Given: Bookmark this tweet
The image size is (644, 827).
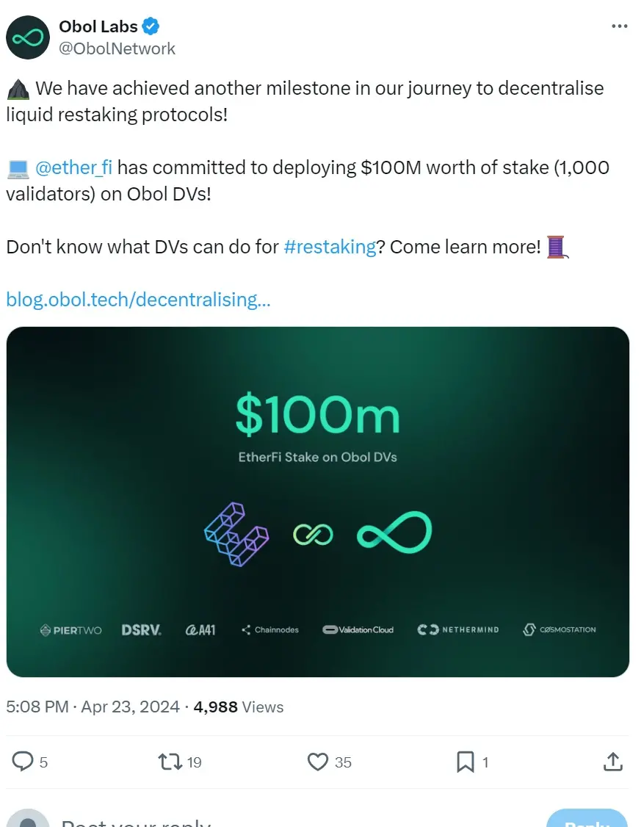Looking at the screenshot, I should (465, 762).
